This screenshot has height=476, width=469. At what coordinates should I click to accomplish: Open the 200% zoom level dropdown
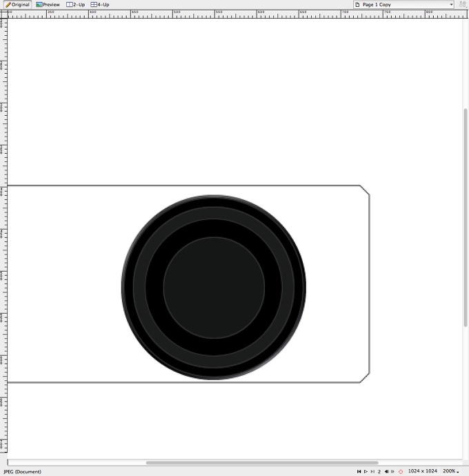pyautogui.click(x=451, y=471)
